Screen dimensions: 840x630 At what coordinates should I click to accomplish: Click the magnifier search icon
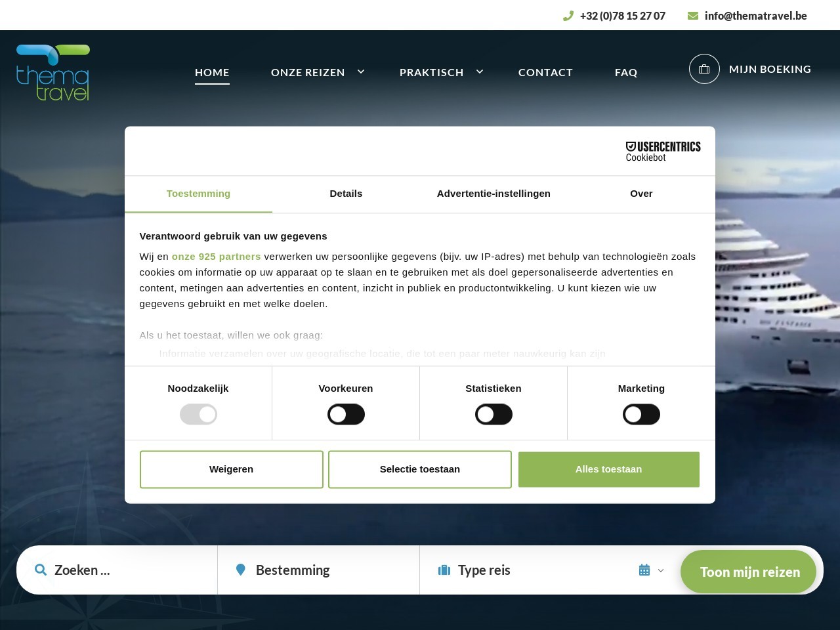tap(41, 570)
